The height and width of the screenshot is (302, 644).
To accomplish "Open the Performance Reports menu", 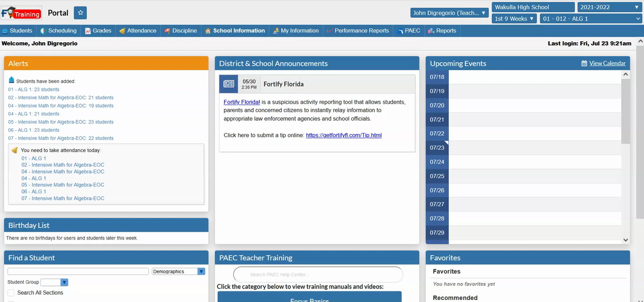I will [x=358, y=31].
